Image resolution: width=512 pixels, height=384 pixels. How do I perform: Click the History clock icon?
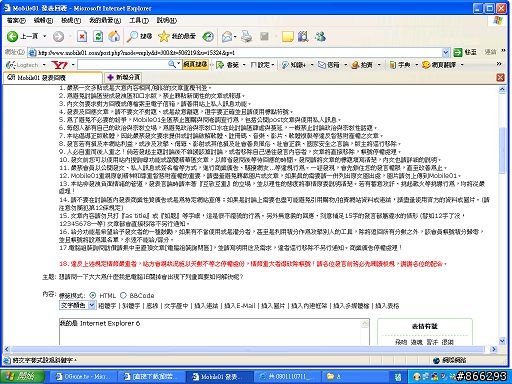(208, 36)
